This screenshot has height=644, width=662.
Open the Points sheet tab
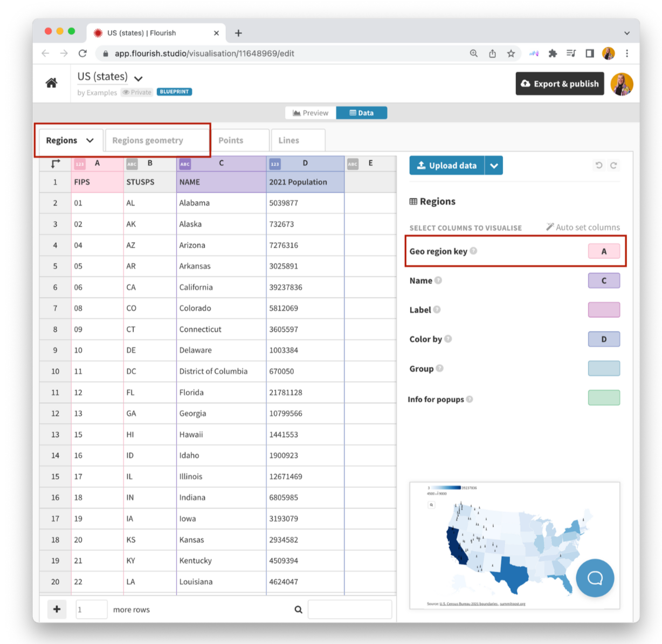click(x=240, y=140)
